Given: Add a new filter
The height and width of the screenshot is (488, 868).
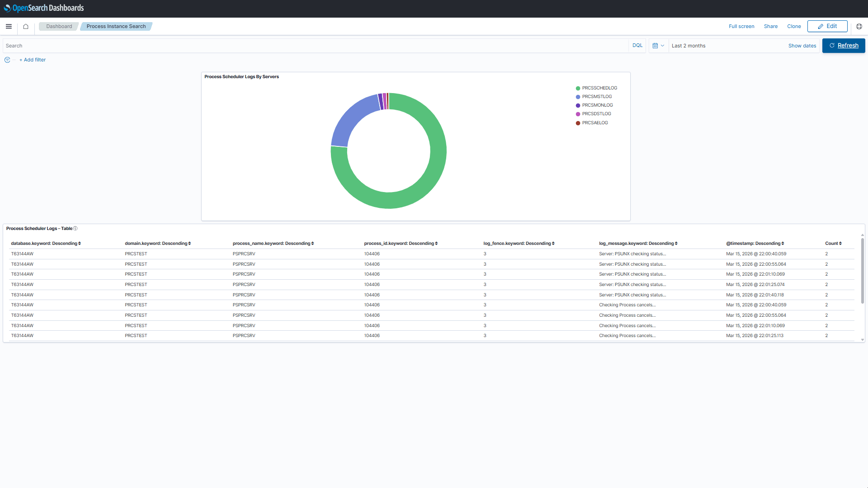Looking at the screenshot, I should tap(33, 60).
